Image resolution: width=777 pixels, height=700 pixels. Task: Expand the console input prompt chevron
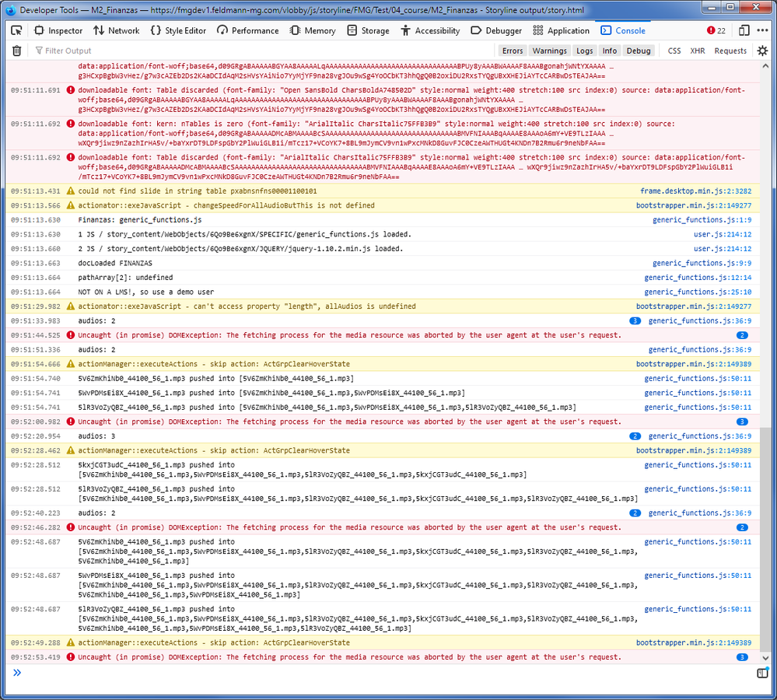click(x=16, y=673)
